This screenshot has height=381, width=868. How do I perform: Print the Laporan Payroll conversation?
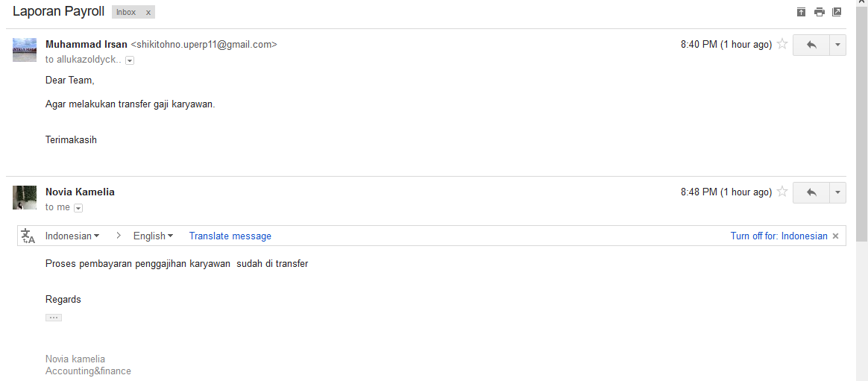tap(819, 12)
